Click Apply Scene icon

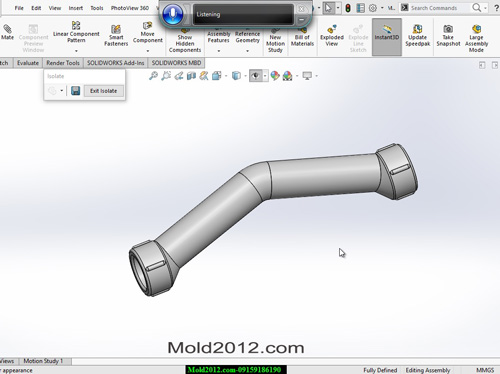(287, 76)
